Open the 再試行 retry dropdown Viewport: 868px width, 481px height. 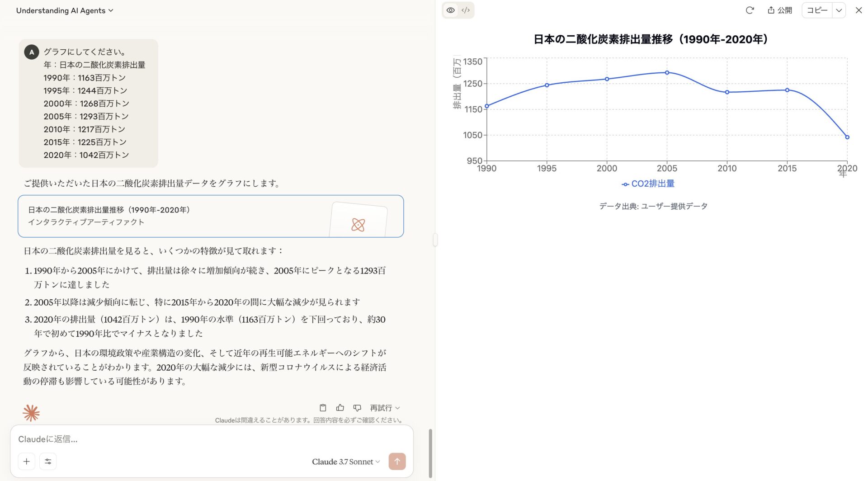[385, 408]
